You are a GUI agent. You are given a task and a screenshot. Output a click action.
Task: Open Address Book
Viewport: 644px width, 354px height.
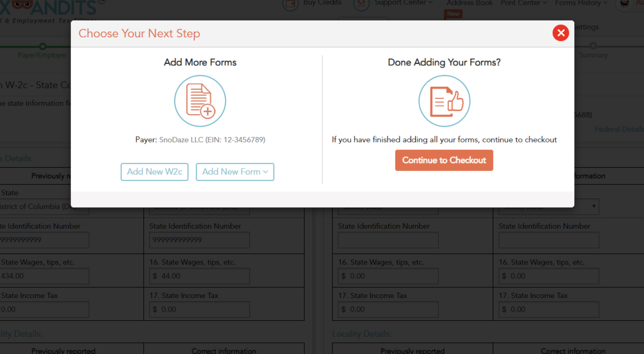tap(469, 3)
